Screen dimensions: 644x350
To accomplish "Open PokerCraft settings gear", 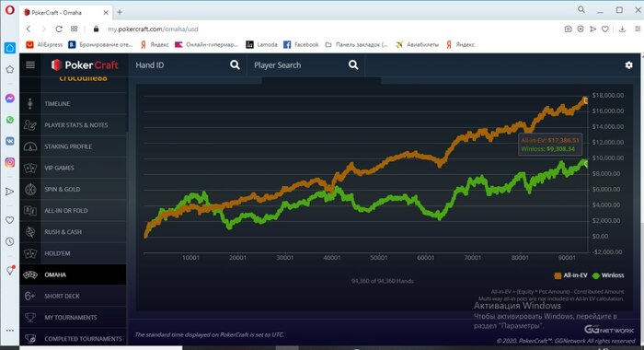I will point(628,65).
